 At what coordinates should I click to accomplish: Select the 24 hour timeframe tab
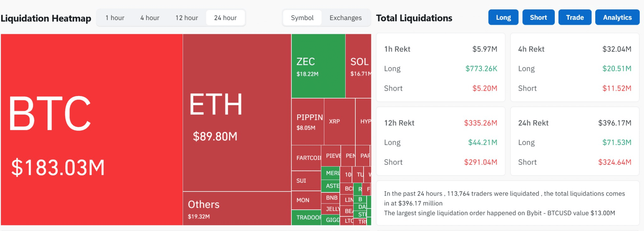pyautogui.click(x=225, y=18)
